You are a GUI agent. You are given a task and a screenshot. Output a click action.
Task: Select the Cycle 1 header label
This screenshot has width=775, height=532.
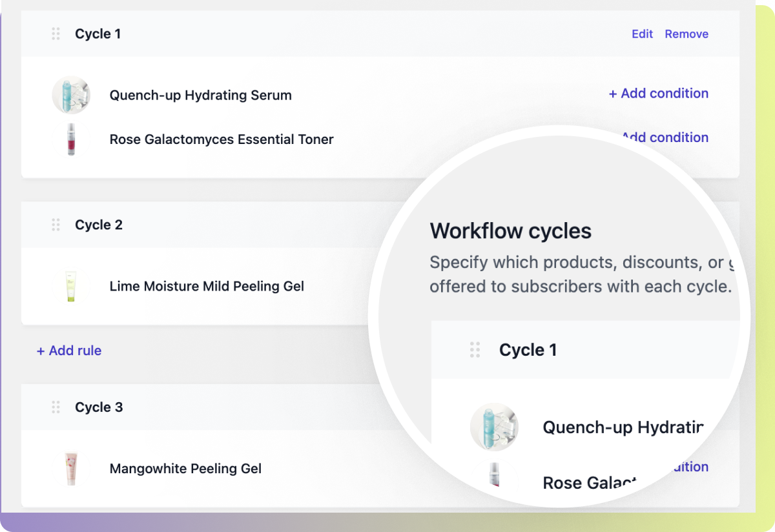[x=98, y=34]
